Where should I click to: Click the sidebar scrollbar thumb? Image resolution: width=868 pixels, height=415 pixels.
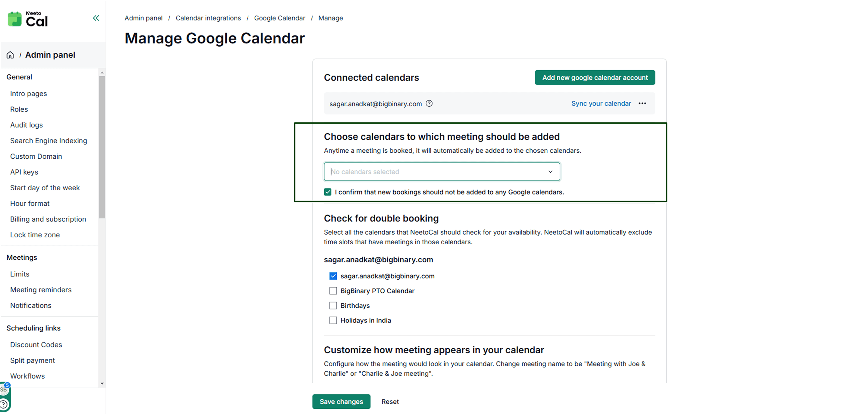(102, 147)
